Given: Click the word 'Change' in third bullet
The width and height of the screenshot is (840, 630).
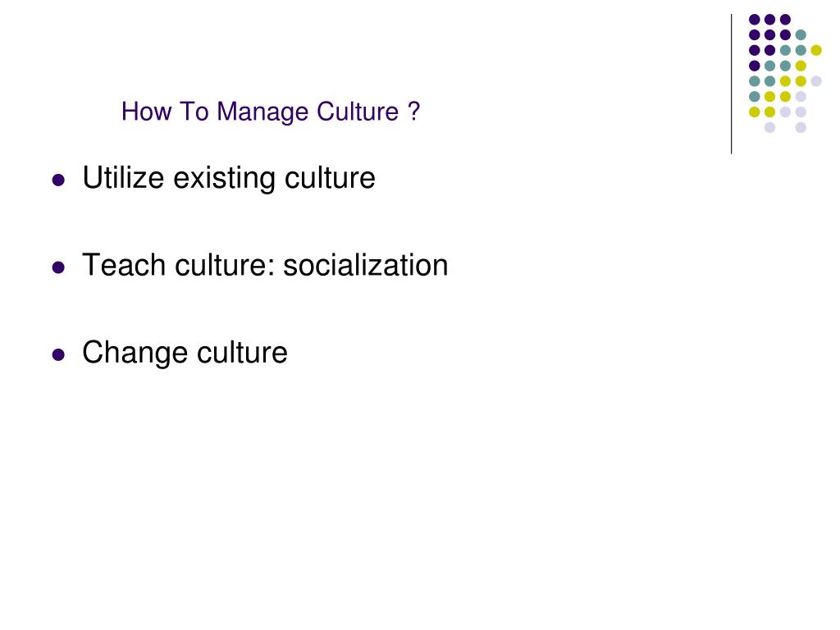Looking at the screenshot, I should pos(135,353).
